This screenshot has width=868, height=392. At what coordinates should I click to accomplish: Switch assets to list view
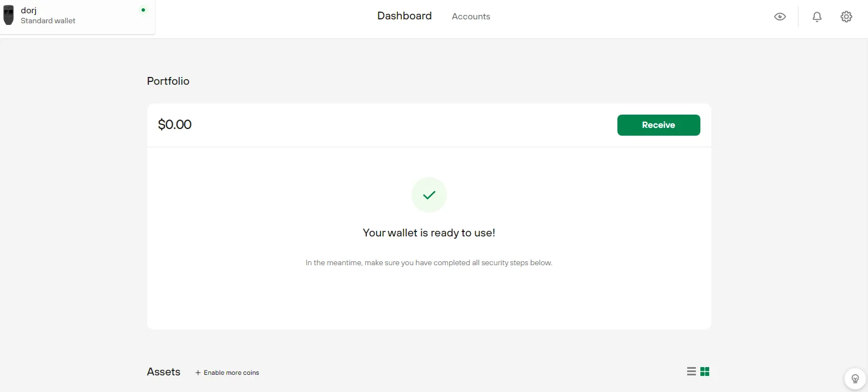point(691,372)
